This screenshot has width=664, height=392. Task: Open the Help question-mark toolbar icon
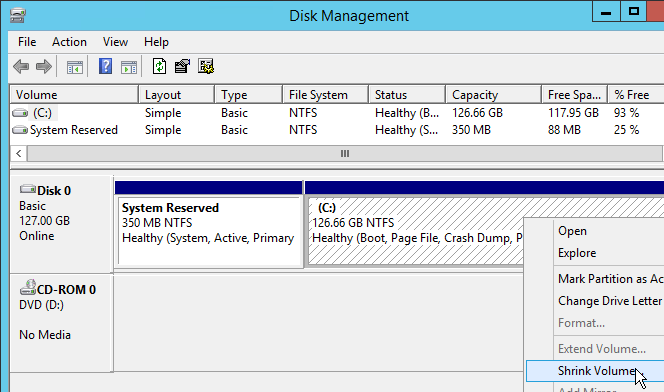[105, 66]
